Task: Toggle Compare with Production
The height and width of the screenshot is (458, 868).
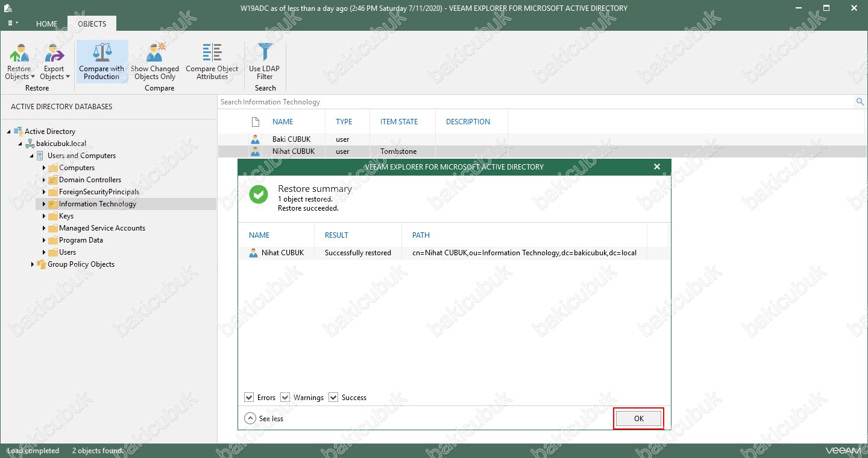Action: (102, 62)
